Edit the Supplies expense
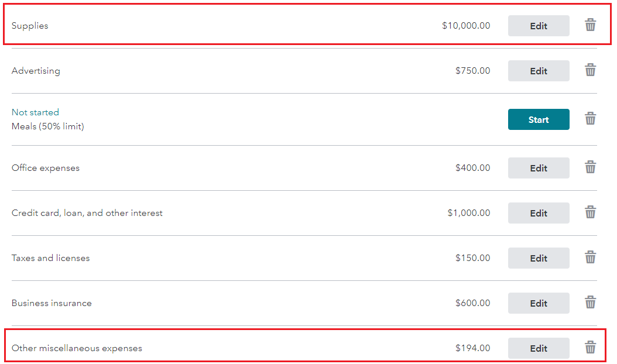This screenshot has width=617, height=364. pyautogui.click(x=539, y=26)
